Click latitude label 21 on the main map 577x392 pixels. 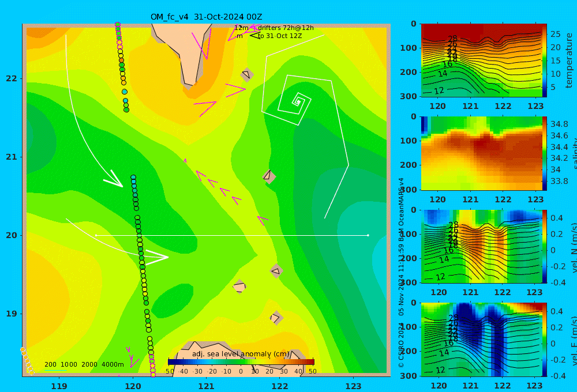pyautogui.click(x=12, y=157)
